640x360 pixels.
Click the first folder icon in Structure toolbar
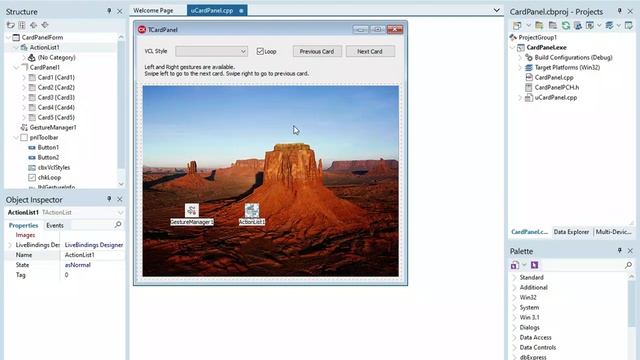11,25
